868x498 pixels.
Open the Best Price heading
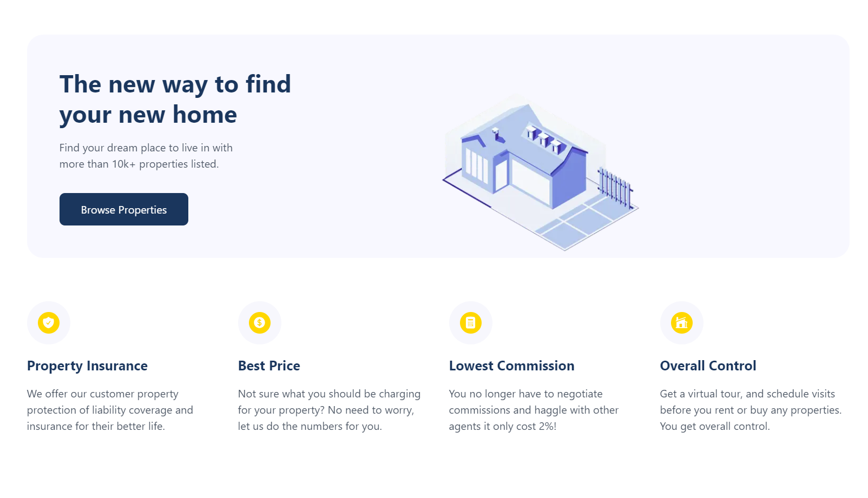coord(269,366)
